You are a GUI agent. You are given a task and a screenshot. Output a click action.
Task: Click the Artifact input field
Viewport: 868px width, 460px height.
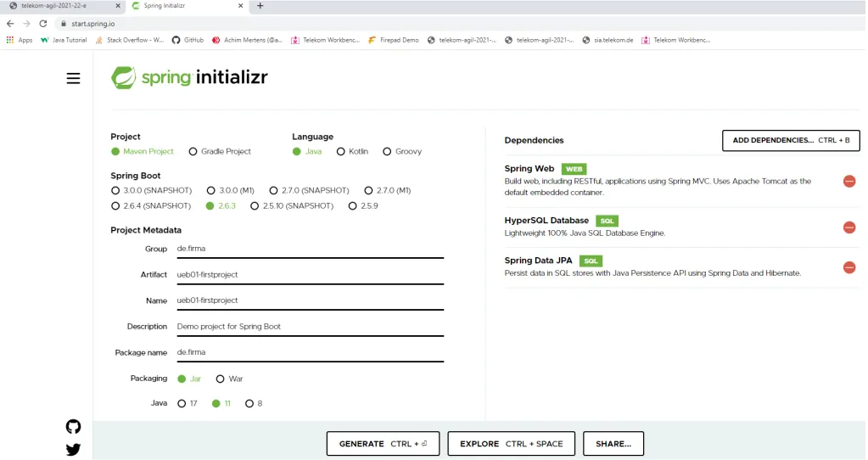(x=310, y=275)
